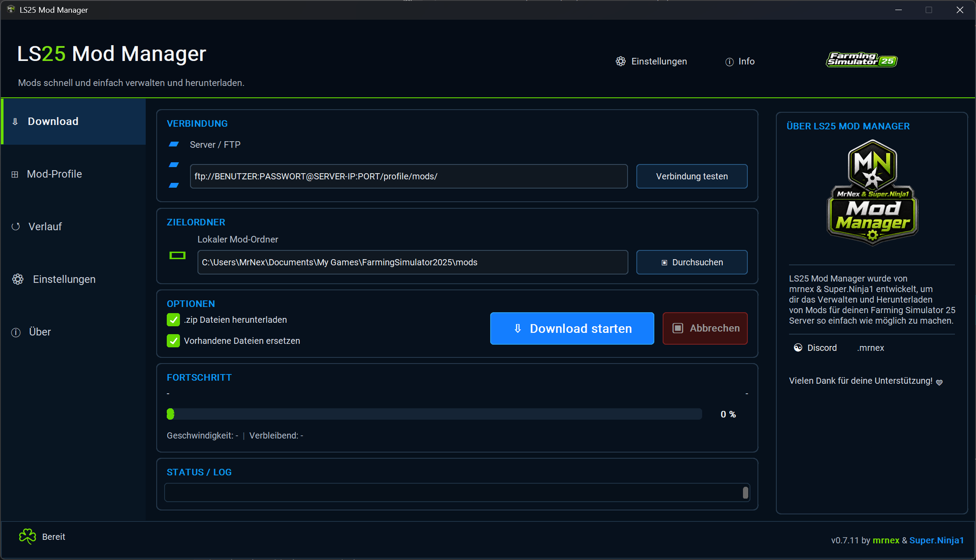Screen dimensions: 976x560
Task: Open Info in the header
Action: 746,61
